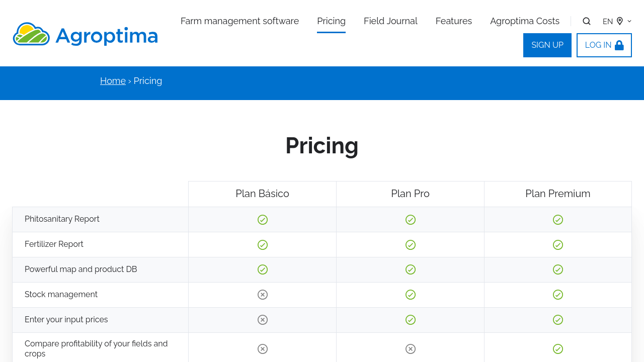Screen dimensions: 644x362
Task: Click Phitosanitary Report check under Plan Básico
Action: click(263, 220)
